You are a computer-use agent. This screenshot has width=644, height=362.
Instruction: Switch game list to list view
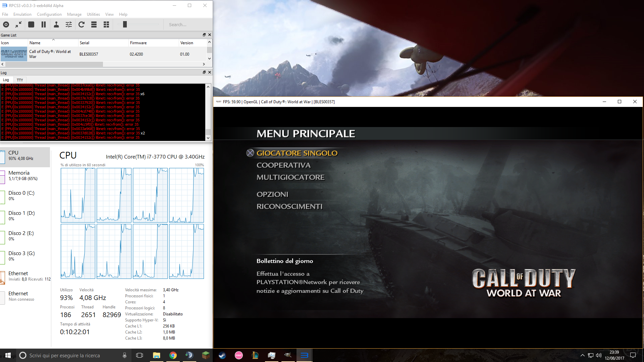point(94,24)
